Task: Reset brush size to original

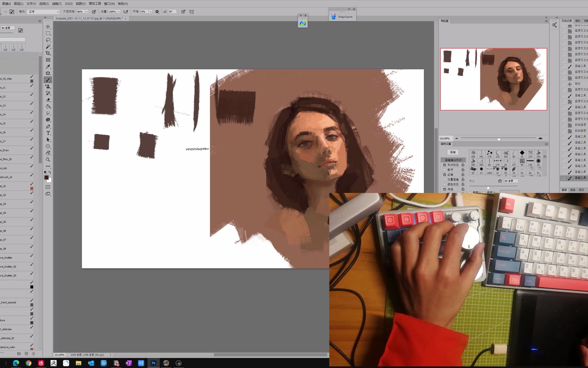Action: coord(500,181)
